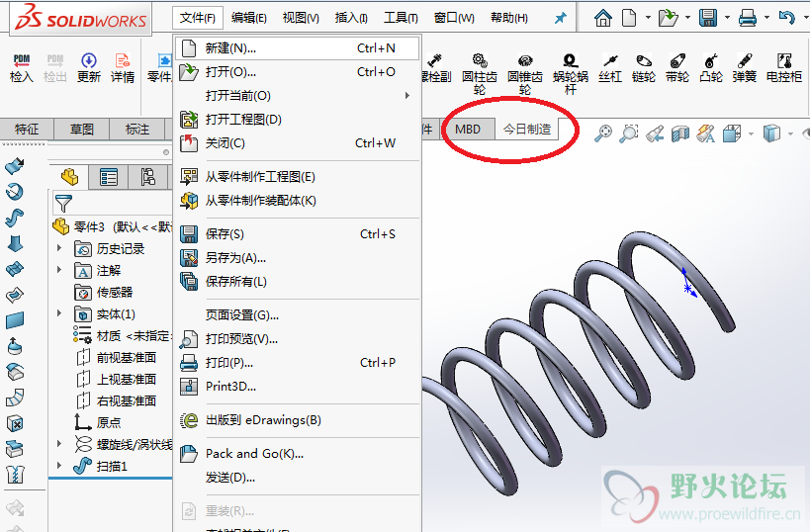
Task: Click the Save disk toolbar icon
Action: 708,18
